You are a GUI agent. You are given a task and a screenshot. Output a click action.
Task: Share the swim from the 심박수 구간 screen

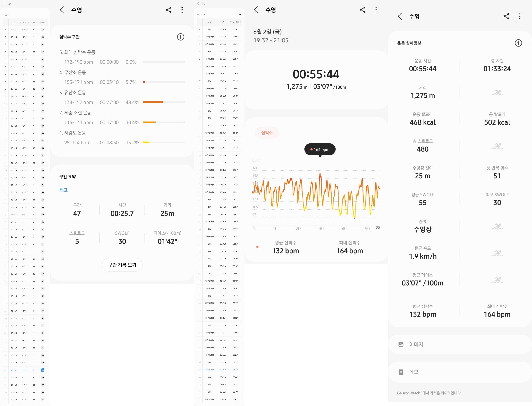tap(168, 10)
